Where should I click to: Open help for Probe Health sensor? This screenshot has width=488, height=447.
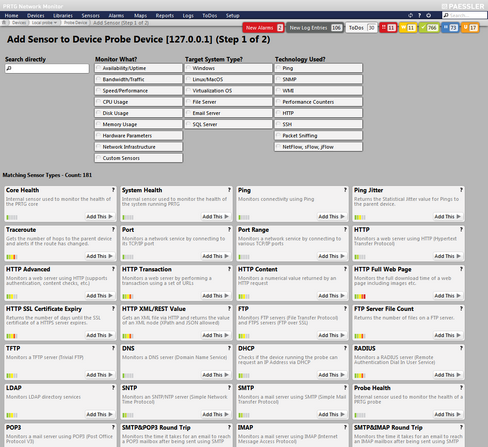461,388
